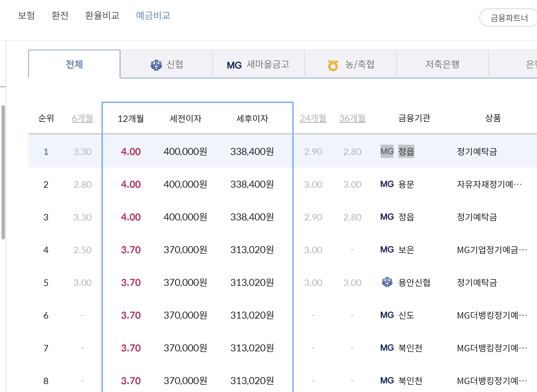The width and height of the screenshot is (537, 392).
Task: Click 북인천 in rank 8 row
Action: [410, 381]
